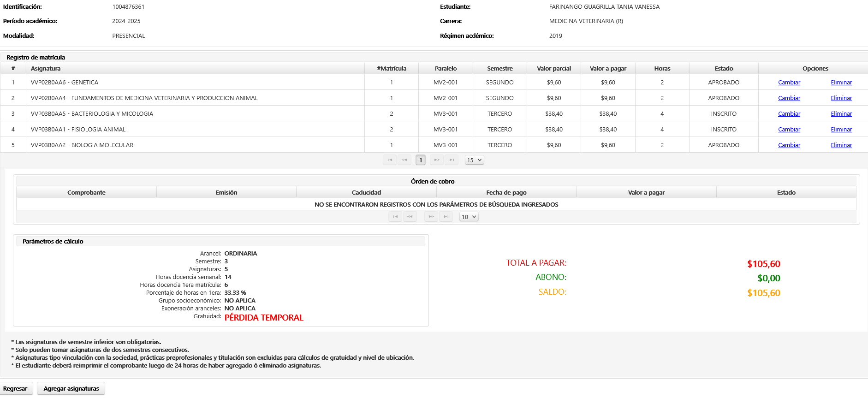Click Cambiar for BACTERIOLOGIA Y MICOLOGIA
The width and height of the screenshot is (868, 404).
tap(789, 114)
